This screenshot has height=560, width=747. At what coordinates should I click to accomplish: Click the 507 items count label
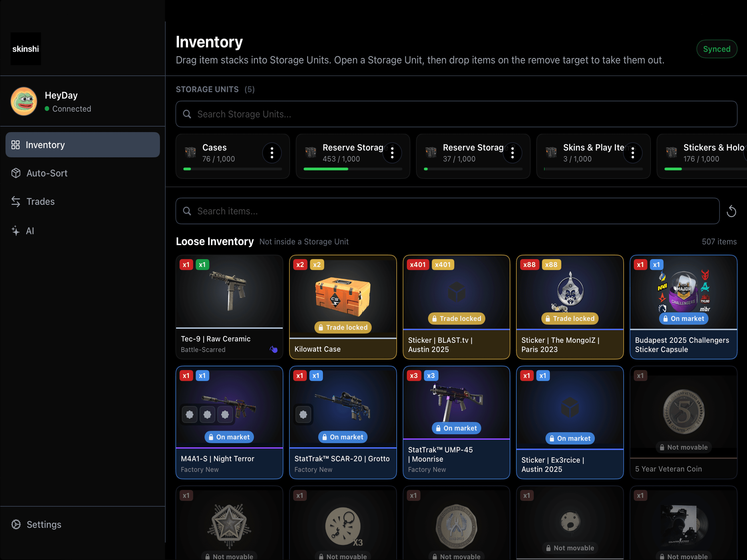click(x=719, y=242)
